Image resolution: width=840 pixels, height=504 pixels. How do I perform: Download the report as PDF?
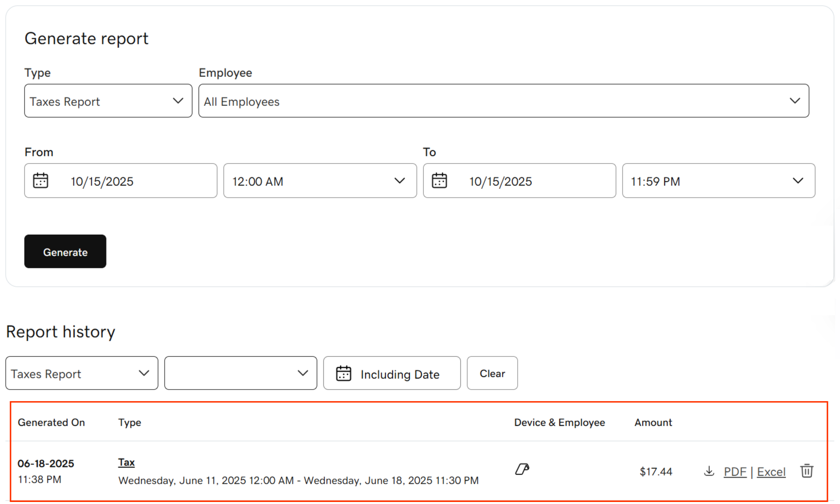tap(735, 471)
